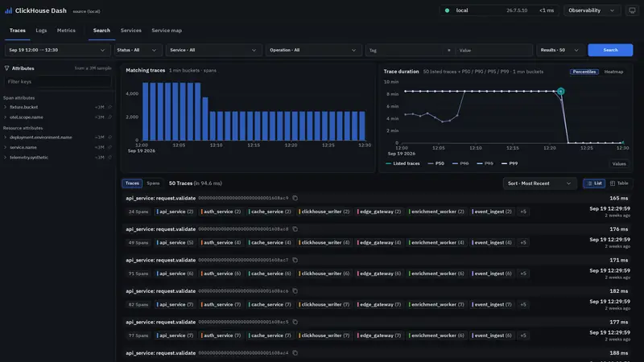
Task: Select the Spans results tab
Action: coord(153,183)
